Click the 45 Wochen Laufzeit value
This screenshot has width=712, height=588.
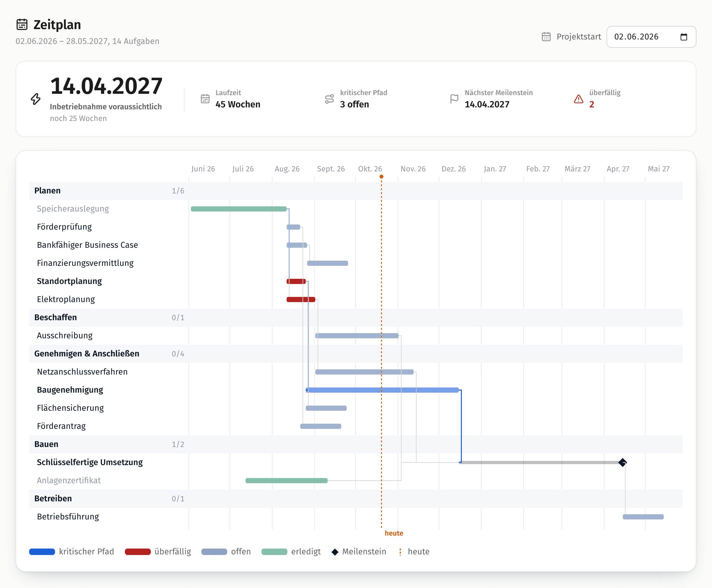click(238, 104)
